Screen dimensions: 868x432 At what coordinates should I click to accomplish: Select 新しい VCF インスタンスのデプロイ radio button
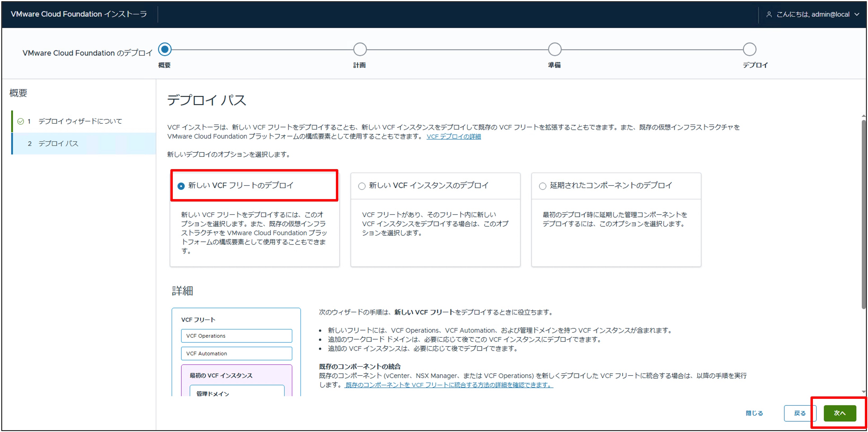pyautogui.click(x=362, y=186)
